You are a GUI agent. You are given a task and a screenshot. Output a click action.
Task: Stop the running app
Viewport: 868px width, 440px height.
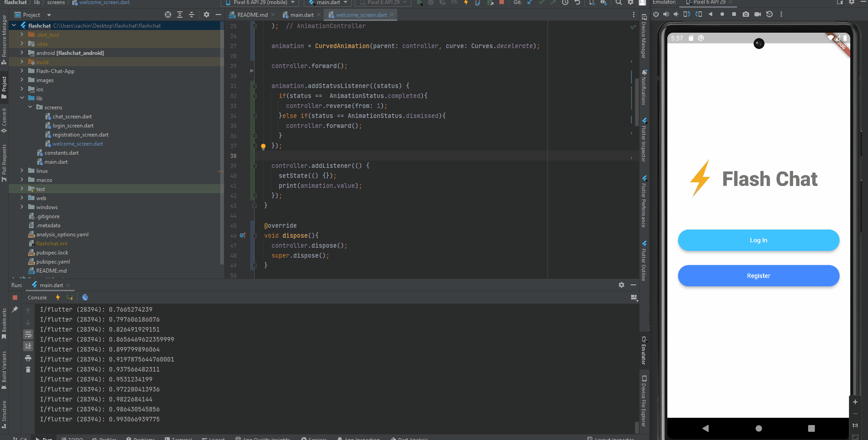tap(502, 3)
